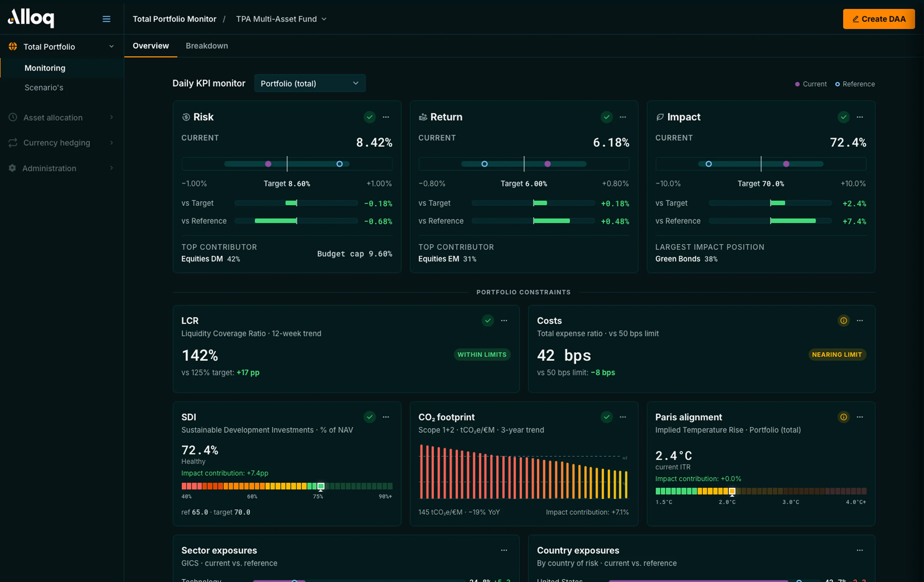Open the LCR card more options menu
924x582 pixels.
504,320
